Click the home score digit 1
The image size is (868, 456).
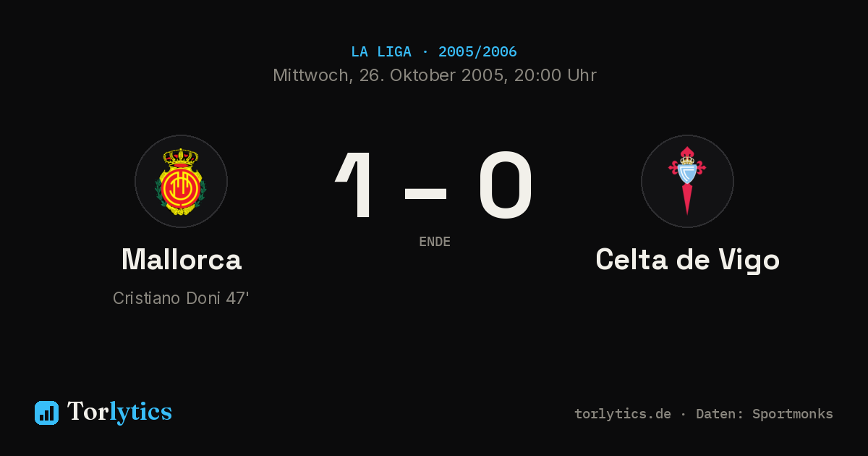pyautogui.click(x=355, y=185)
